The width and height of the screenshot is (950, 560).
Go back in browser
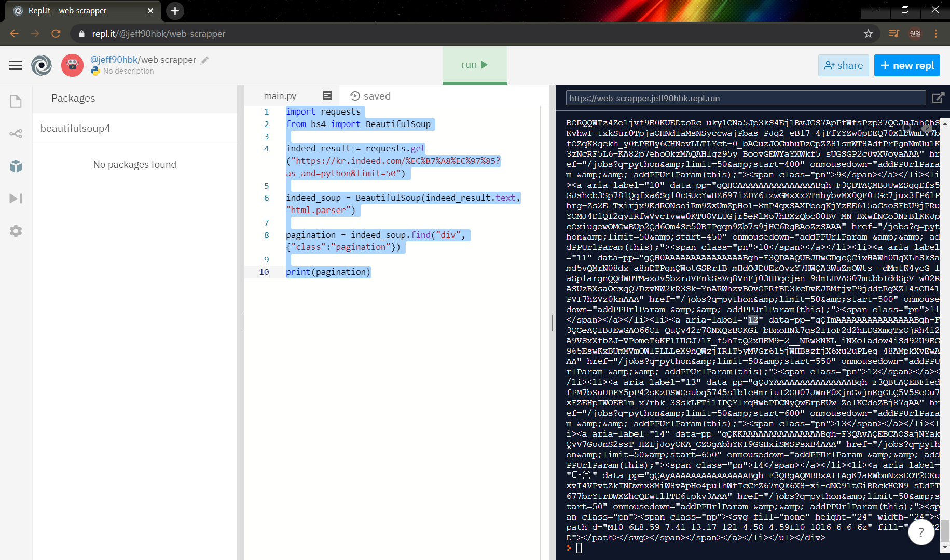pyautogui.click(x=14, y=34)
